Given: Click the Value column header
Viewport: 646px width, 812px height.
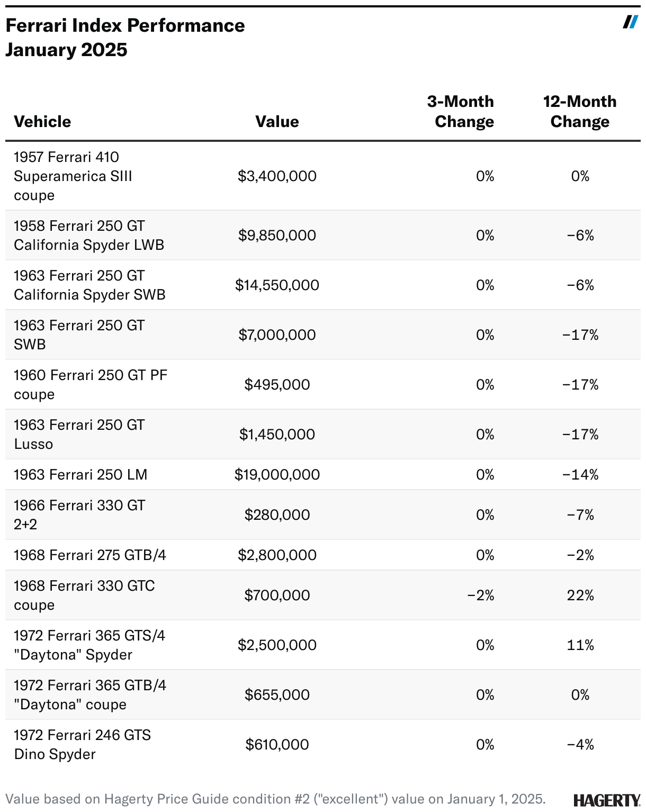Looking at the screenshot, I should click(x=277, y=122).
